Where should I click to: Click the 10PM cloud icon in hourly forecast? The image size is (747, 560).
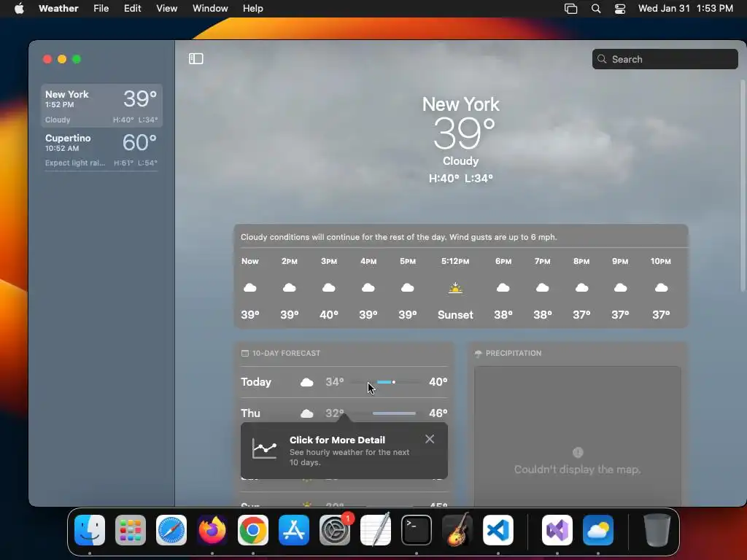click(x=661, y=287)
